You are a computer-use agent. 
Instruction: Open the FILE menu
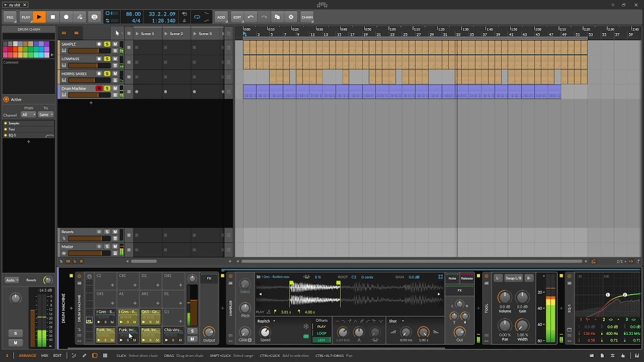coord(10,17)
